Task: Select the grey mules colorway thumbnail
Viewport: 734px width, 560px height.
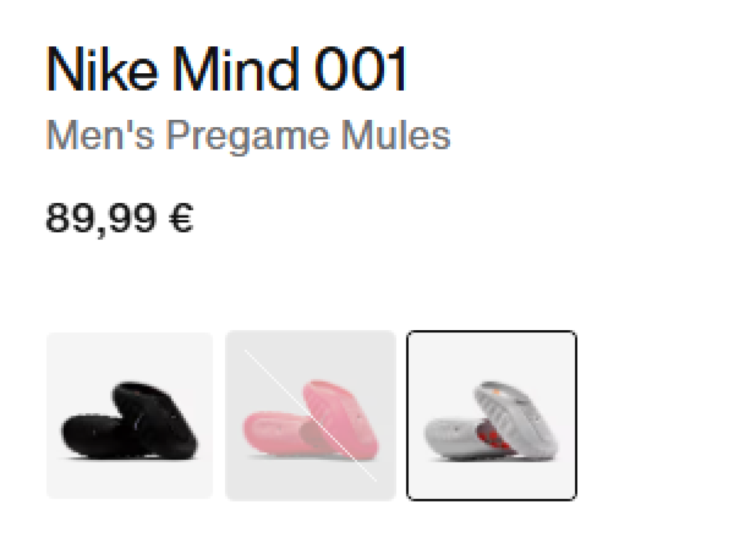Action: tap(491, 416)
